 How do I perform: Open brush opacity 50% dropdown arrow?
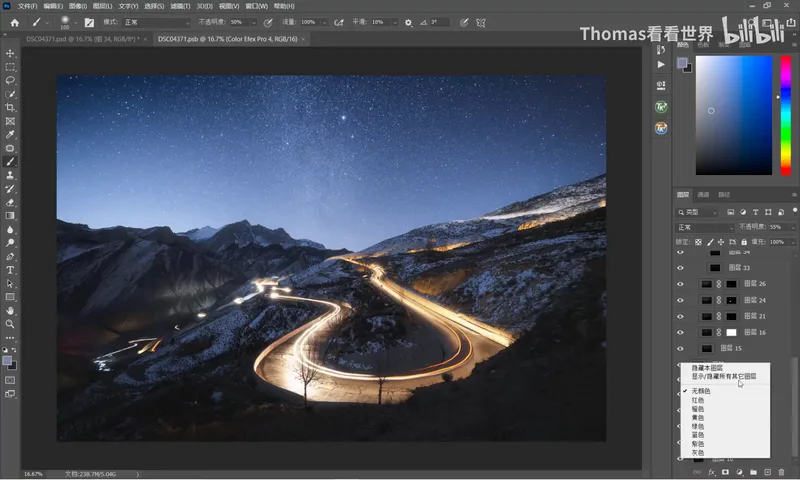tap(254, 22)
